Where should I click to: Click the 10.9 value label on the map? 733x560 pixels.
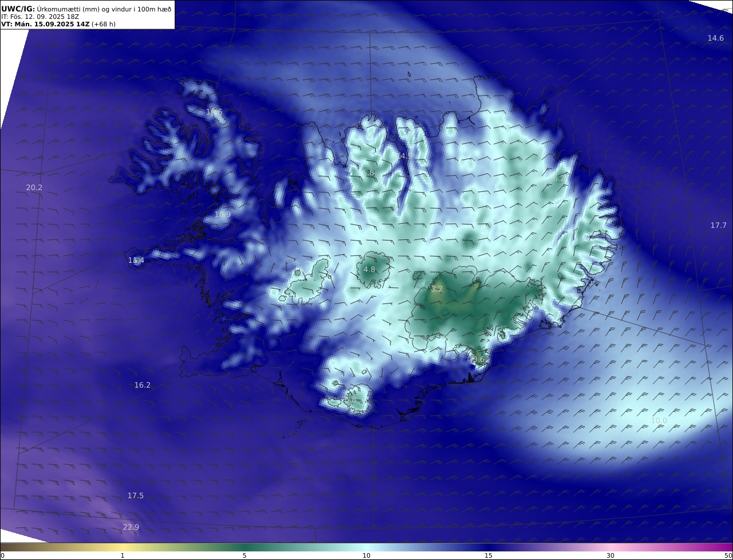point(222,214)
